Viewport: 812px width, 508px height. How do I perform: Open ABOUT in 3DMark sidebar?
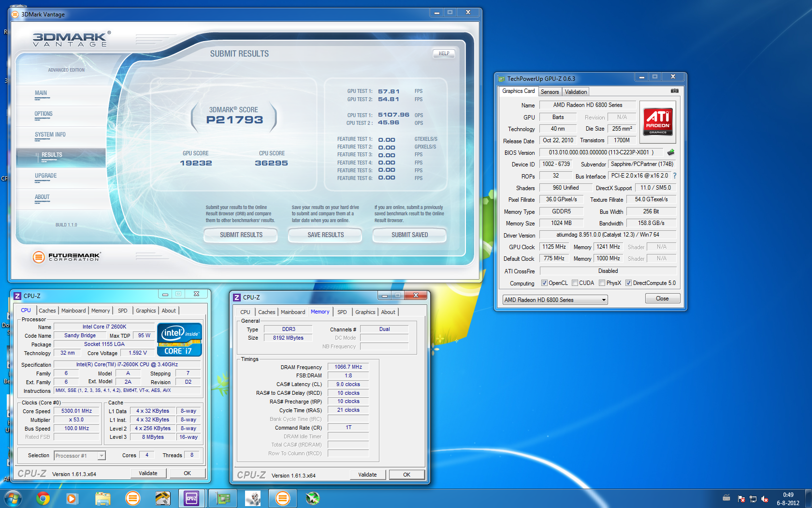point(61,199)
